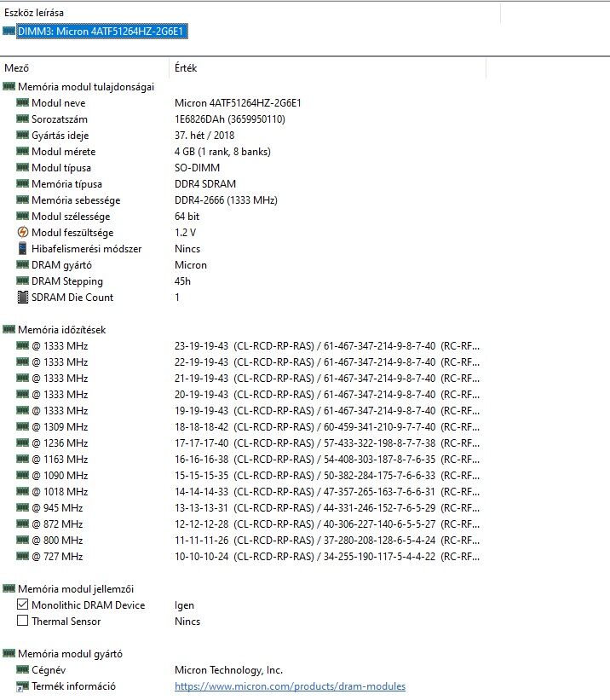Viewport: 610px width, 700px height.
Task: Click the icon beside Modul neve
Action: click(23, 102)
